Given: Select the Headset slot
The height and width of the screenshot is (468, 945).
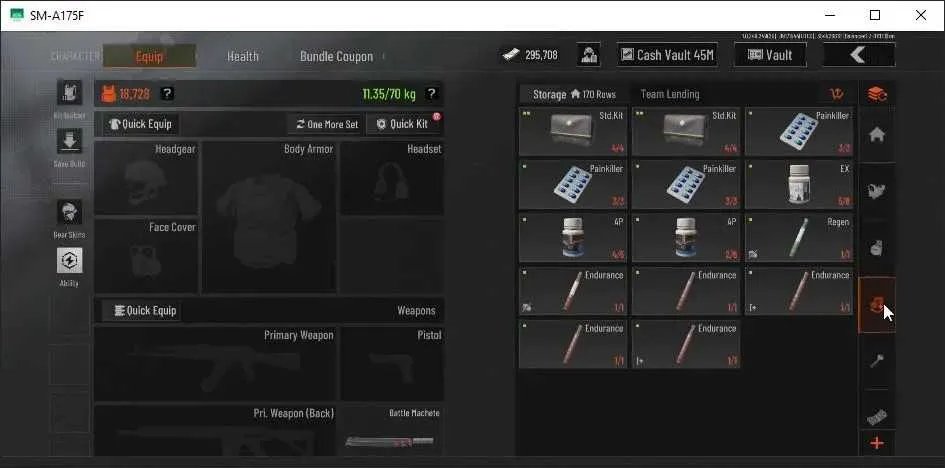Looking at the screenshot, I should click(x=392, y=178).
